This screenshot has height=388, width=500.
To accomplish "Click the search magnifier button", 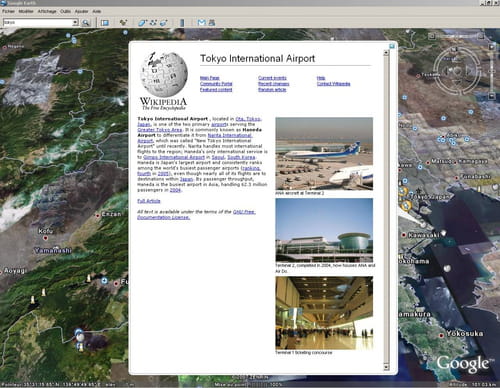I will pos(86,23).
